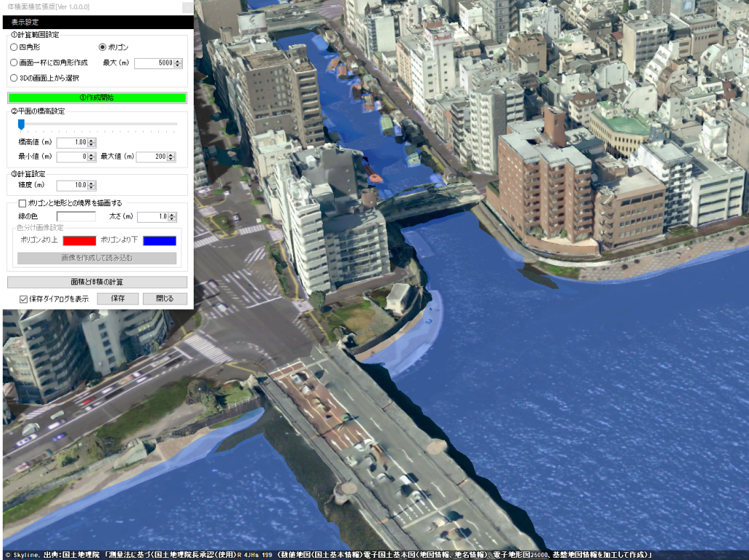
Task: Enable ポリゴンと地形との境界を描画する
Action: tap(21, 203)
